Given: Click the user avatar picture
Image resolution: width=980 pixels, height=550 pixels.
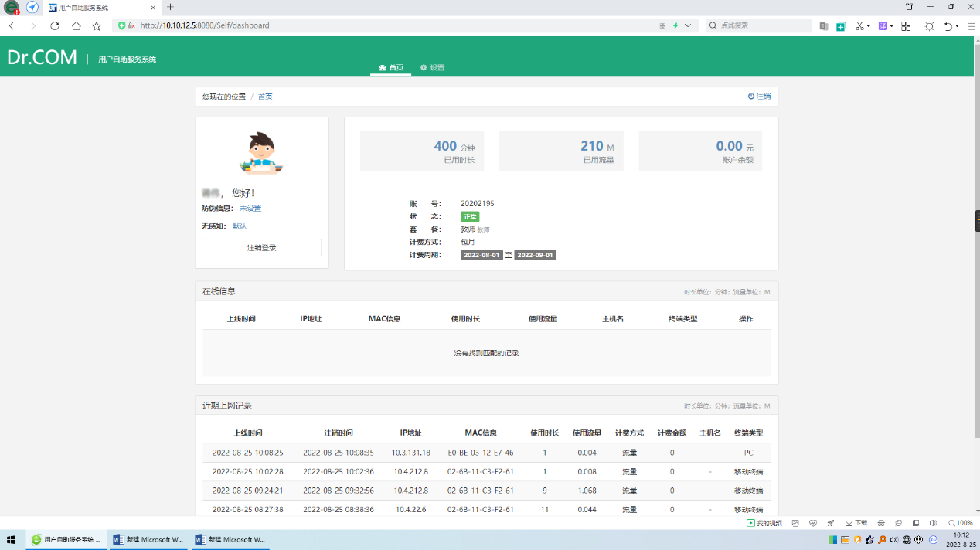Looking at the screenshot, I should pyautogui.click(x=262, y=152).
